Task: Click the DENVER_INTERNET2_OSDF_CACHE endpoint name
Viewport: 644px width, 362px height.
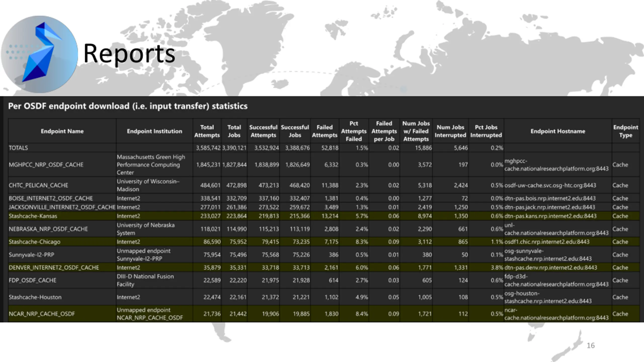Action: pos(54,267)
